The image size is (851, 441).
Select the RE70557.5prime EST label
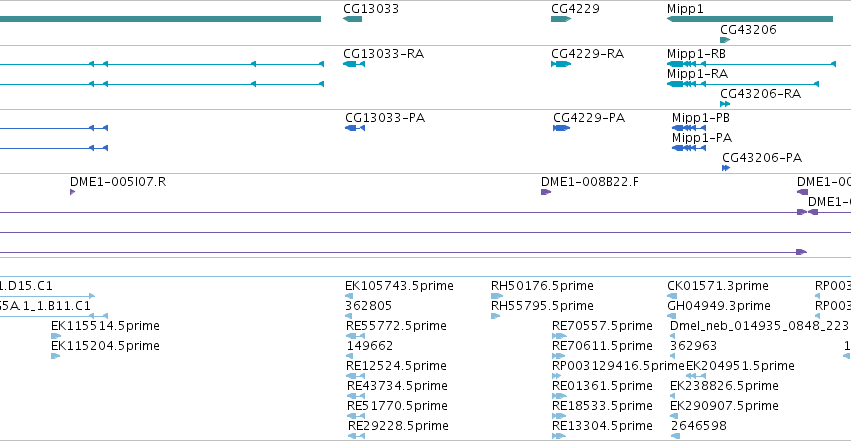pos(602,326)
